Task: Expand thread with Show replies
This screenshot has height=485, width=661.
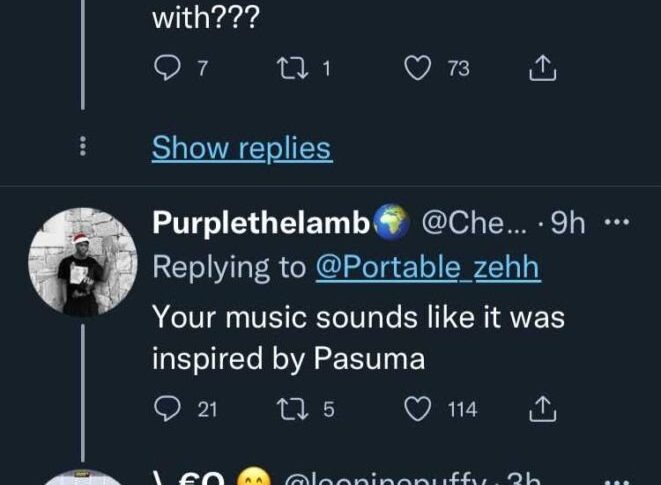Action: click(241, 148)
